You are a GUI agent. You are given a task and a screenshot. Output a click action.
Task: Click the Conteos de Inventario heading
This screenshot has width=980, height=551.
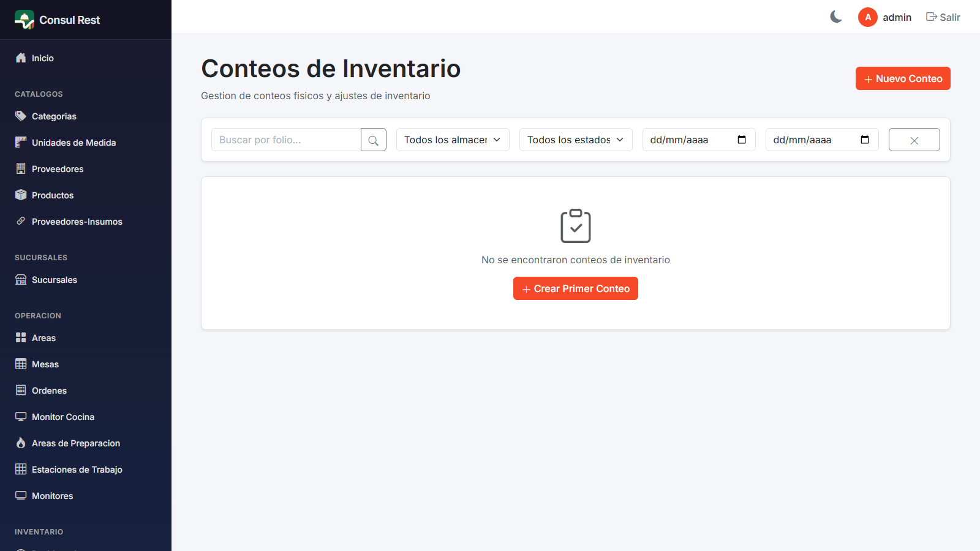pos(331,69)
